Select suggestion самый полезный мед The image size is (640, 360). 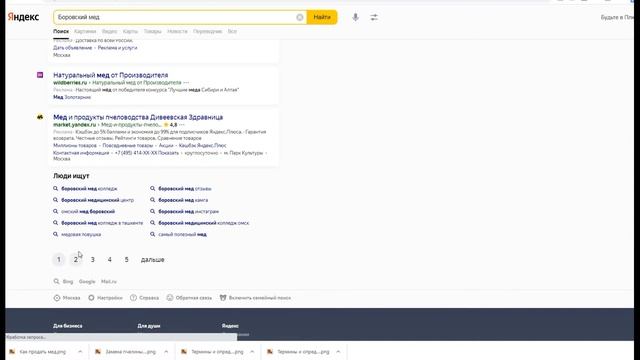[182, 234]
